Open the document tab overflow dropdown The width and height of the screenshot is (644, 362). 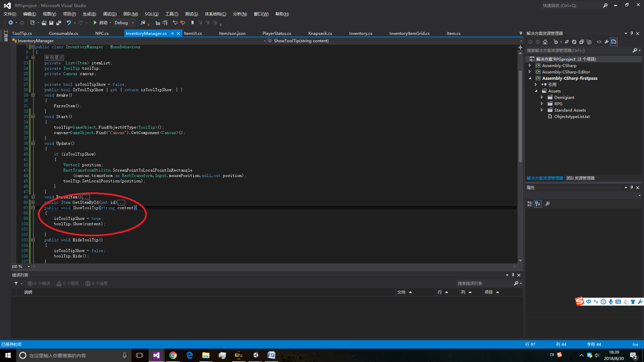tap(521, 33)
